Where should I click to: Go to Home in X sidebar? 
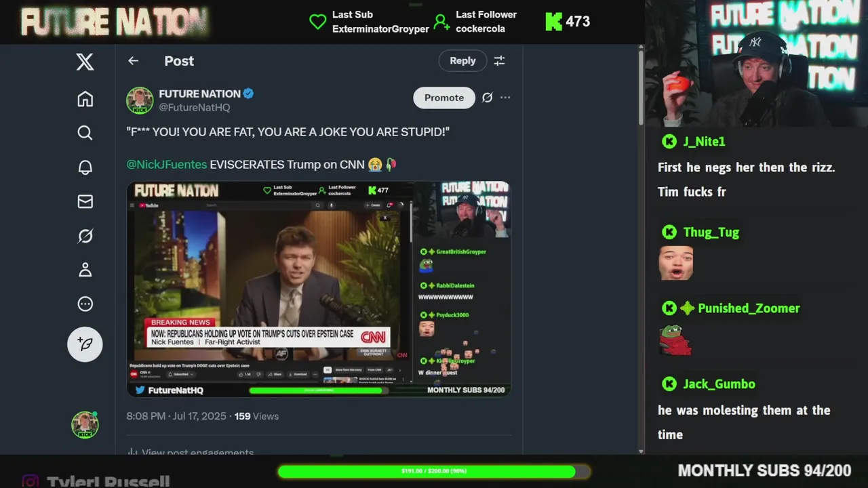pos(85,99)
